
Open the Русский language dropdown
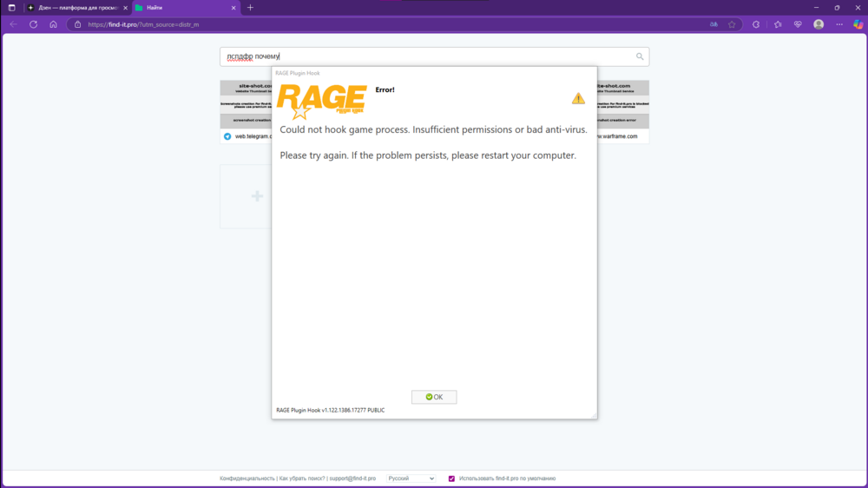point(411,478)
